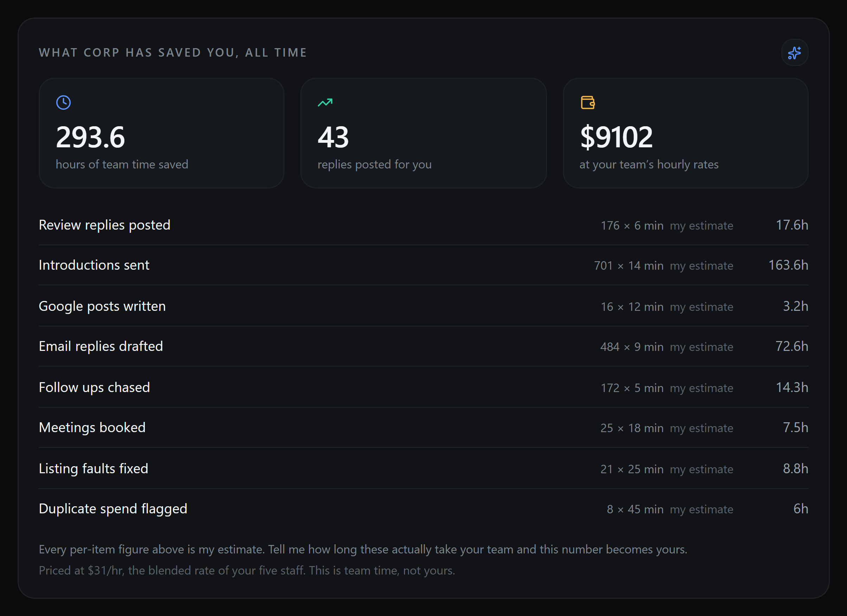The height and width of the screenshot is (616, 847).
Task: Click the sparkle AI icon button
Action: tap(794, 53)
